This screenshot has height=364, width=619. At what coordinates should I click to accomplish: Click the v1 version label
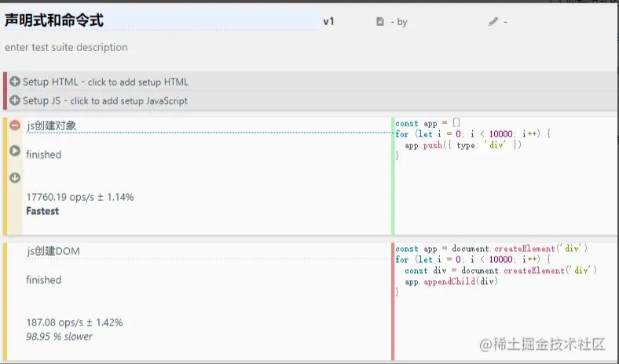pyautogui.click(x=328, y=22)
